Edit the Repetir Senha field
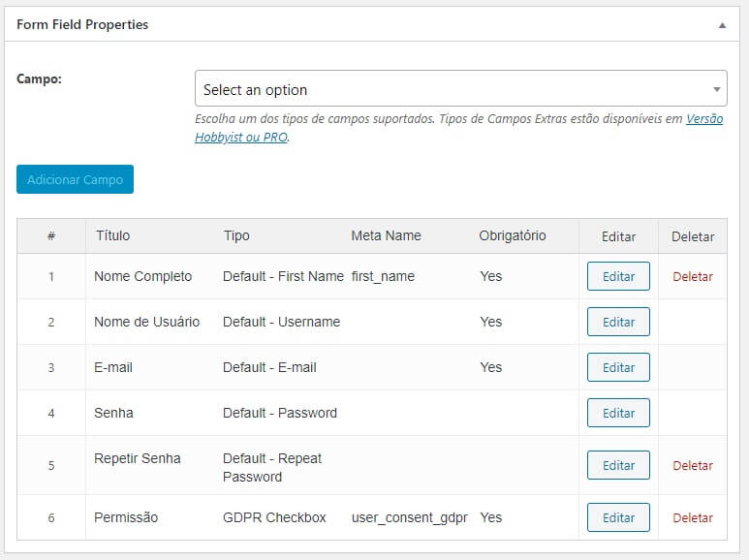749x560 pixels. click(618, 465)
